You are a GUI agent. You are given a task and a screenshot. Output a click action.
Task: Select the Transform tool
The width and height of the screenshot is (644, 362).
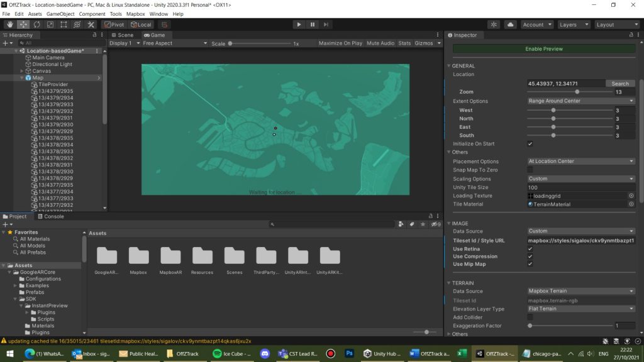point(77,25)
